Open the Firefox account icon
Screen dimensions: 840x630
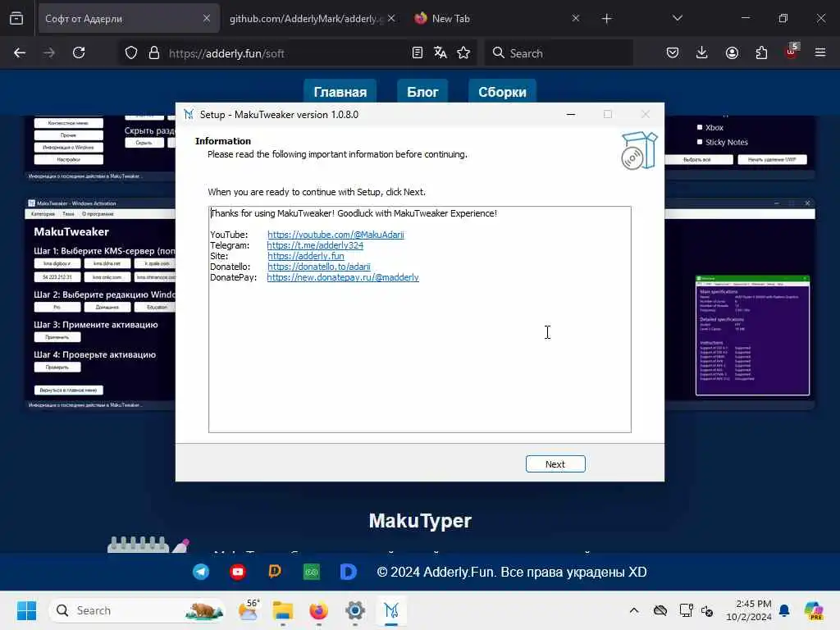pyautogui.click(x=732, y=52)
